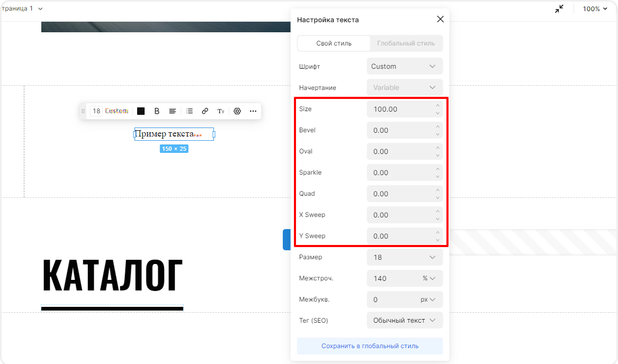Open the 100% zoom dropdown
618x364 pixels.
[x=595, y=9]
